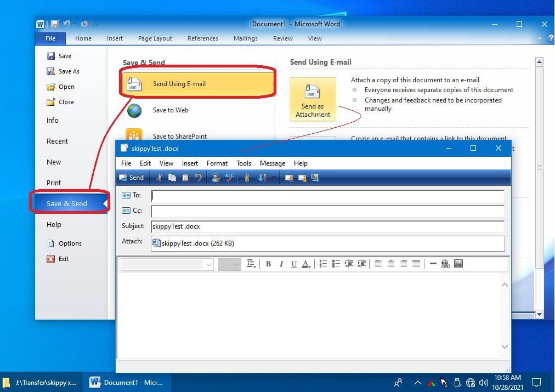
Task: Toggle Underline formatting in the message editor
Action: pyautogui.click(x=294, y=264)
